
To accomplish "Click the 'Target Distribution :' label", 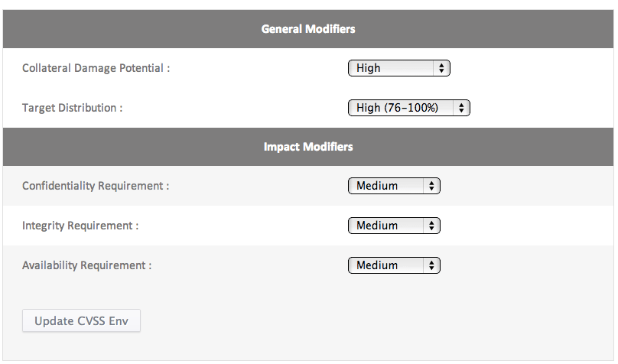I will tap(72, 108).
